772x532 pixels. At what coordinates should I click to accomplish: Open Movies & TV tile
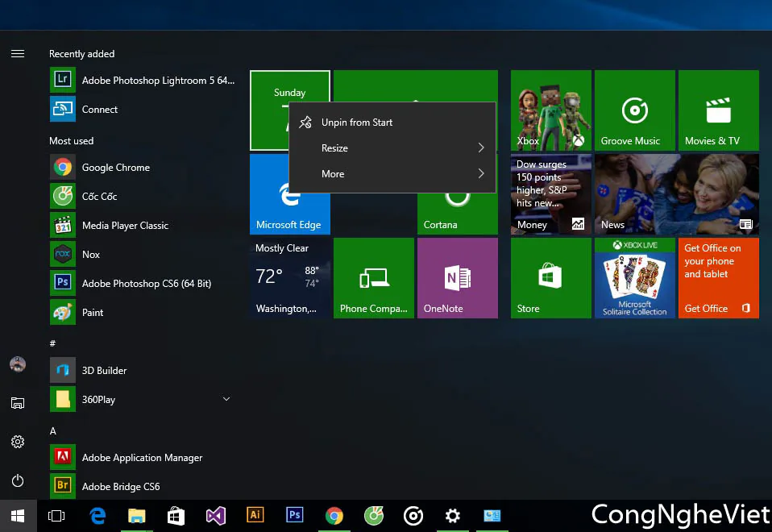tap(718, 110)
